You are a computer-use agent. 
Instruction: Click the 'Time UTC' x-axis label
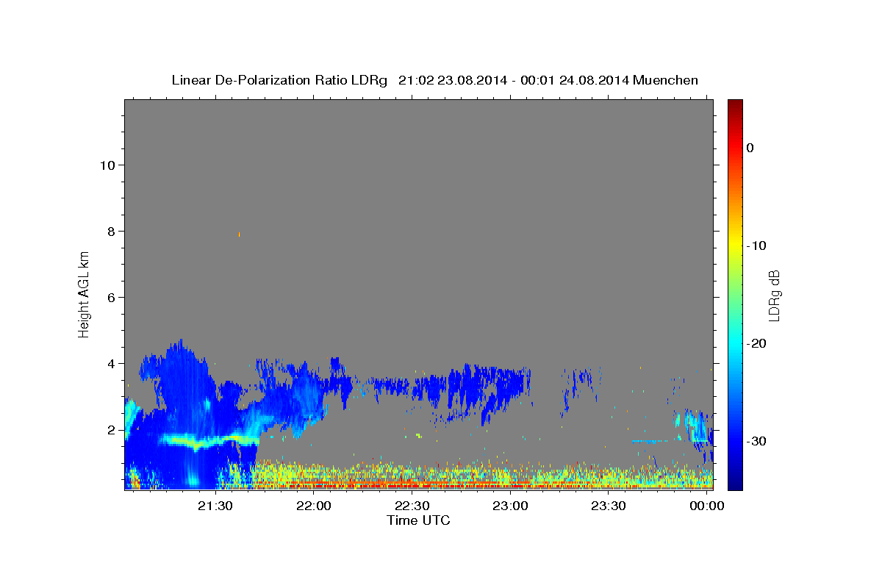click(x=418, y=520)
